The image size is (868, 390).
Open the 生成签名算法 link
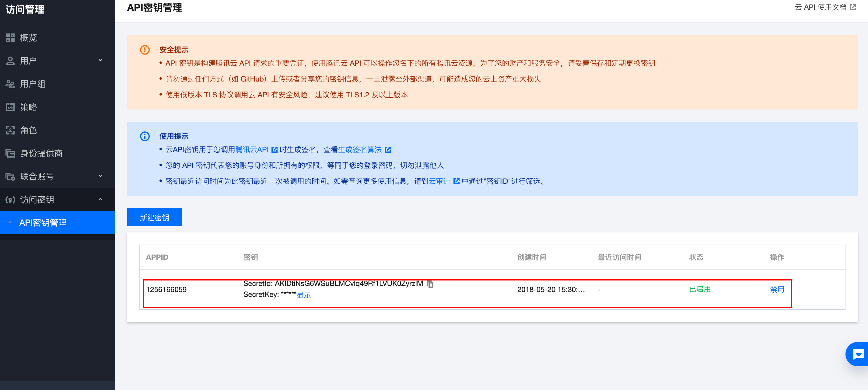point(360,150)
